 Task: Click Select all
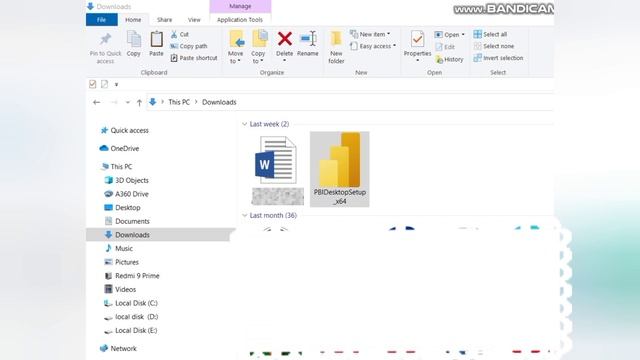click(x=490, y=34)
